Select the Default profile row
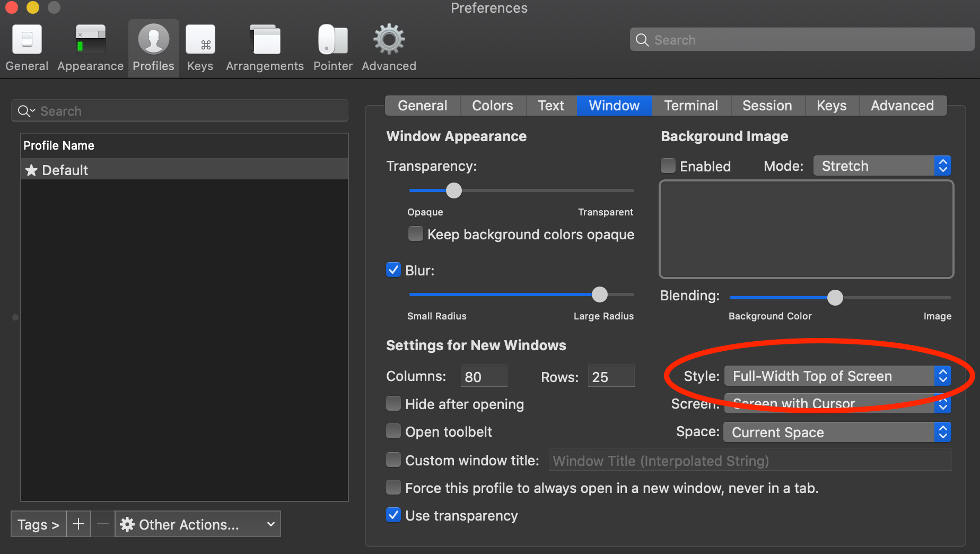 pyautogui.click(x=185, y=170)
